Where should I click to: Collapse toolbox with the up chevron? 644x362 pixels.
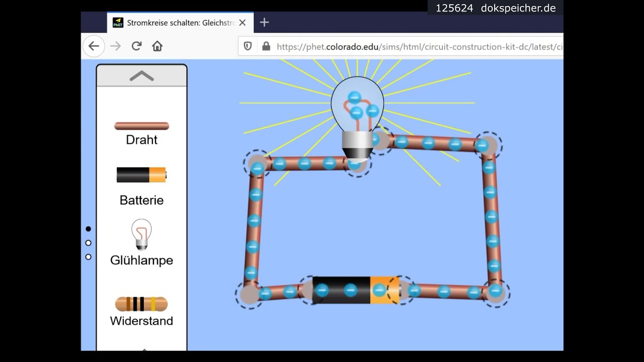[141, 75]
